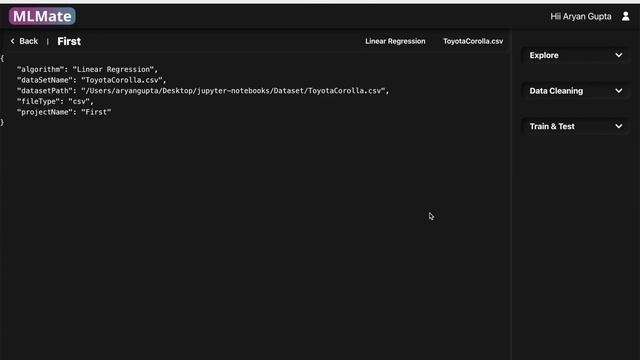Screen dimensions: 640x360
Task: Open the user profile icon
Action: [x=625, y=16]
